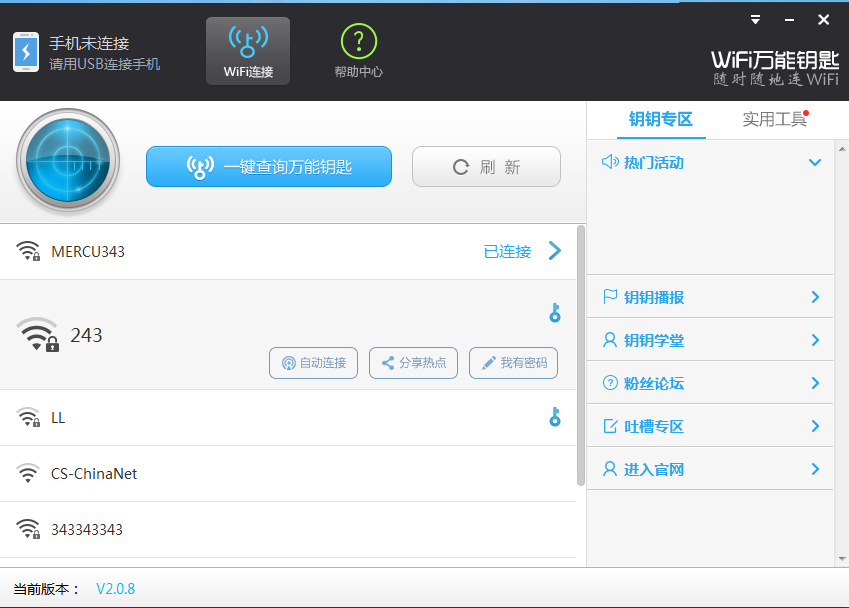This screenshot has width=849, height=608.
Task: Select the LL network row
Action: 288,418
